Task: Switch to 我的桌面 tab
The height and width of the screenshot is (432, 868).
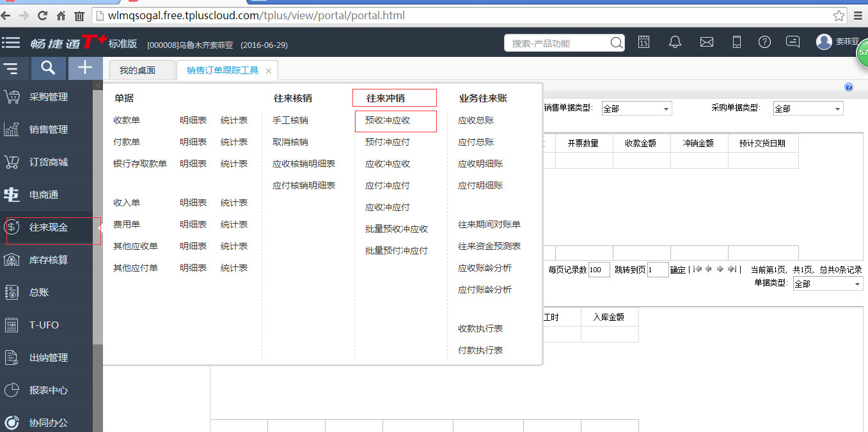Action: coord(141,70)
